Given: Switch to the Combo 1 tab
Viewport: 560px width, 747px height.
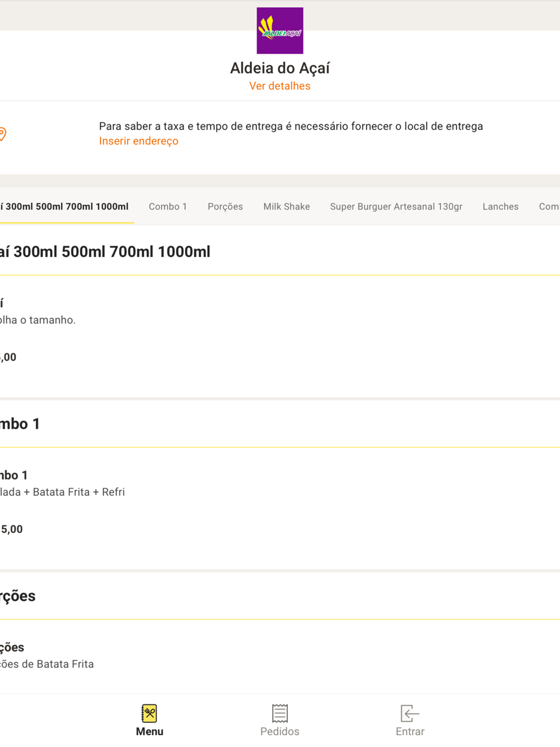Looking at the screenshot, I should (x=168, y=207).
